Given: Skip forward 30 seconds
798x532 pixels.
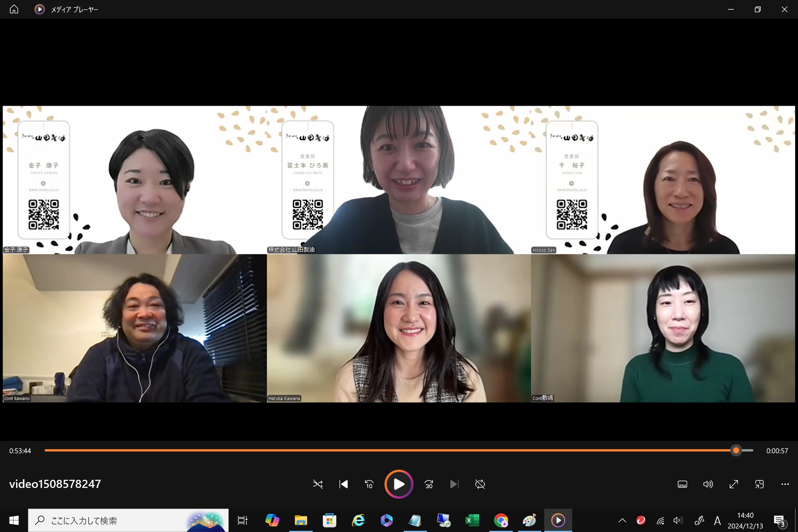Looking at the screenshot, I should tap(428, 484).
